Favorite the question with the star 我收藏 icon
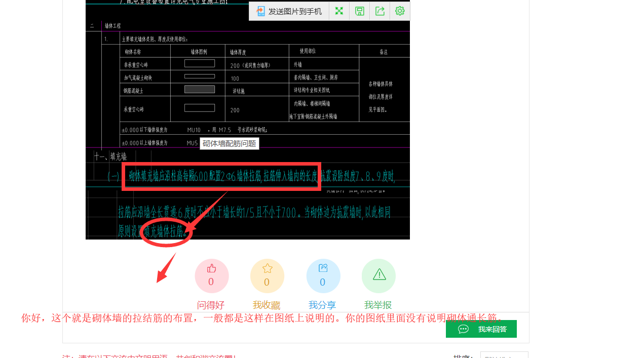The image size is (644, 358). 267,276
